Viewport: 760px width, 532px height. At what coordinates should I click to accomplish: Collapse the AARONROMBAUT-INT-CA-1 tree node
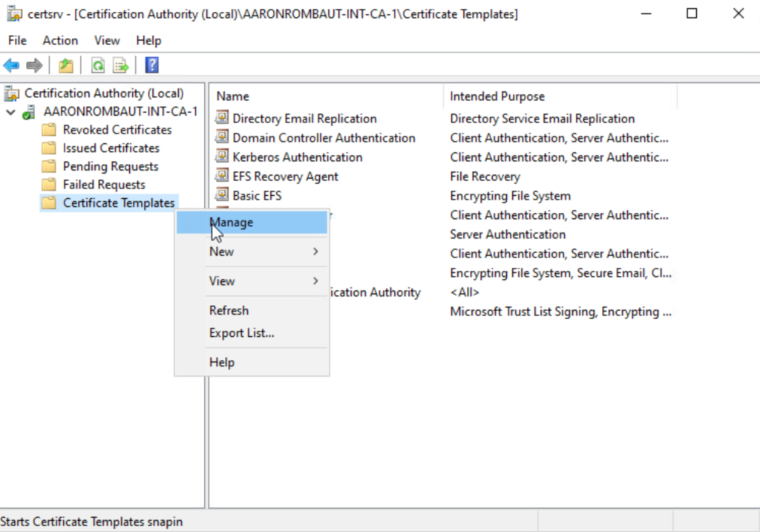pos(10,112)
